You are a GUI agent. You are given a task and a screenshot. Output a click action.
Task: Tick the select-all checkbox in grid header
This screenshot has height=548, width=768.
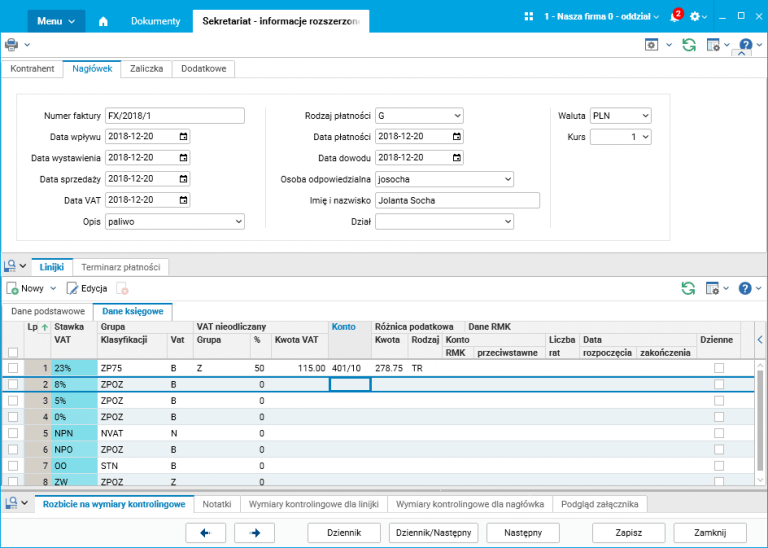coord(13,351)
